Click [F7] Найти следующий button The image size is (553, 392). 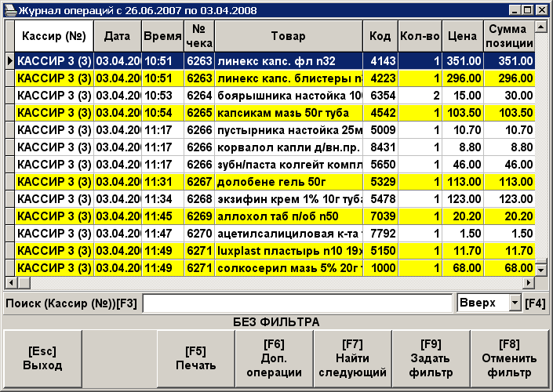352,358
